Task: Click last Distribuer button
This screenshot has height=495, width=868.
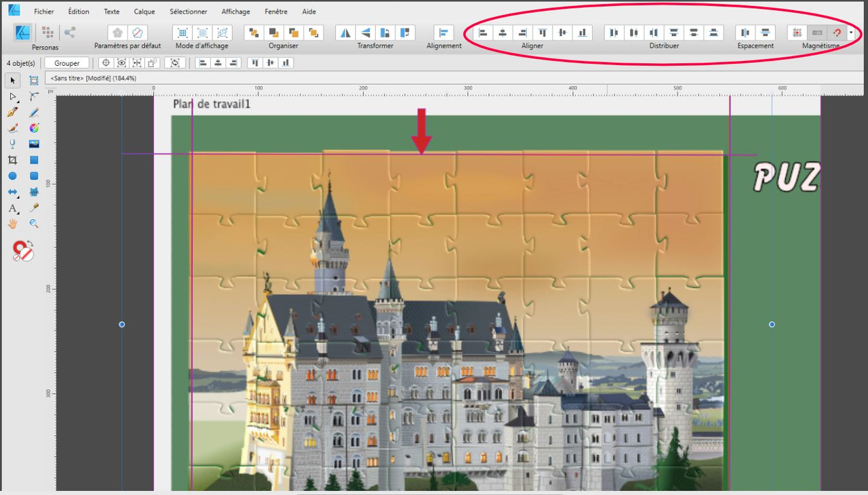Action: tap(713, 32)
